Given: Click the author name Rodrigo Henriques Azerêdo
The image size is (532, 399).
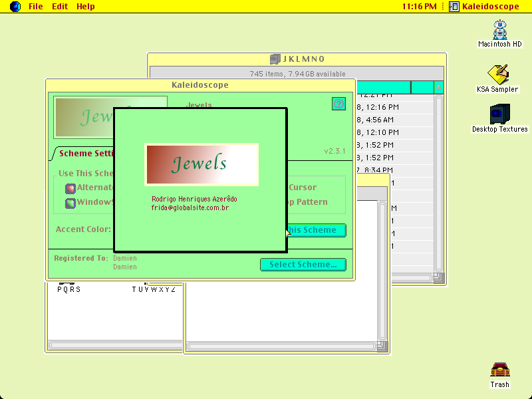Looking at the screenshot, I should [x=194, y=199].
